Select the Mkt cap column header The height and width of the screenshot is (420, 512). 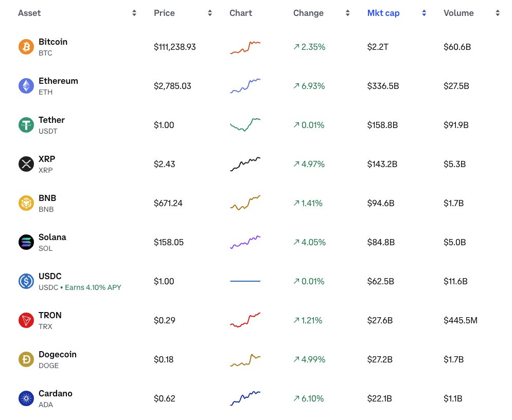[x=383, y=13]
